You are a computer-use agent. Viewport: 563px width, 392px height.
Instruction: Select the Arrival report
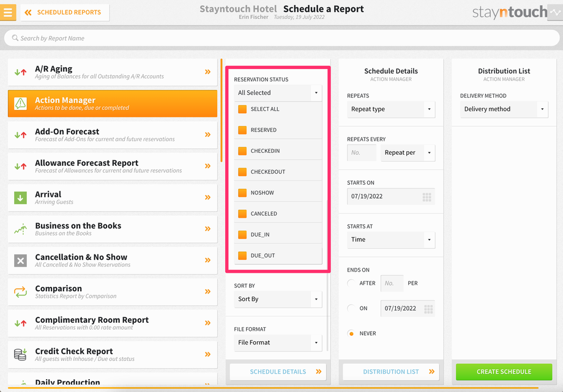coord(113,198)
